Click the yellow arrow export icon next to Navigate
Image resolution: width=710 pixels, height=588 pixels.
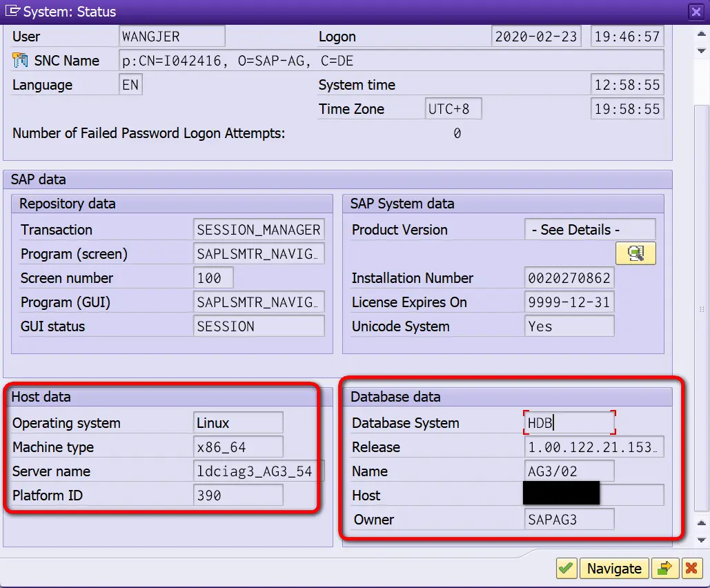[x=664, y=568]
